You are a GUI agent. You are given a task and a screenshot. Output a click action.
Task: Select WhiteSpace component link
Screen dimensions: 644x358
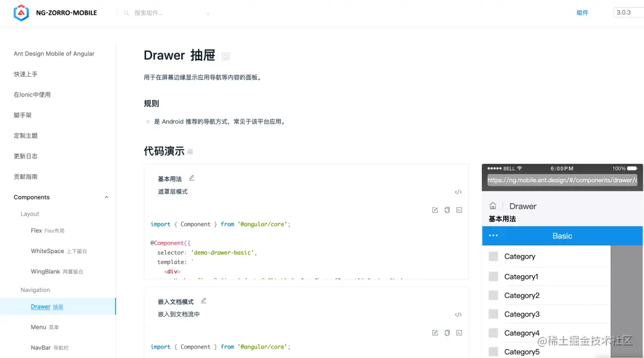(x=58, y=251)
